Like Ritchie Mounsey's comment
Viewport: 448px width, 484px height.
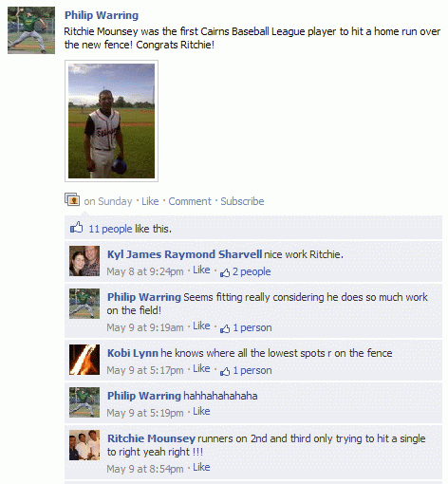click(201, 467)
